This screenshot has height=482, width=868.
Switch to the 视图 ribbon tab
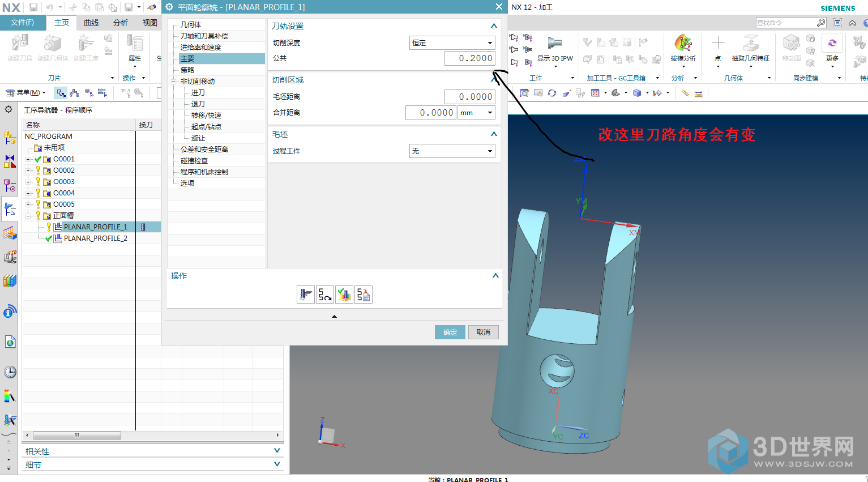click(x=150, y=23)
